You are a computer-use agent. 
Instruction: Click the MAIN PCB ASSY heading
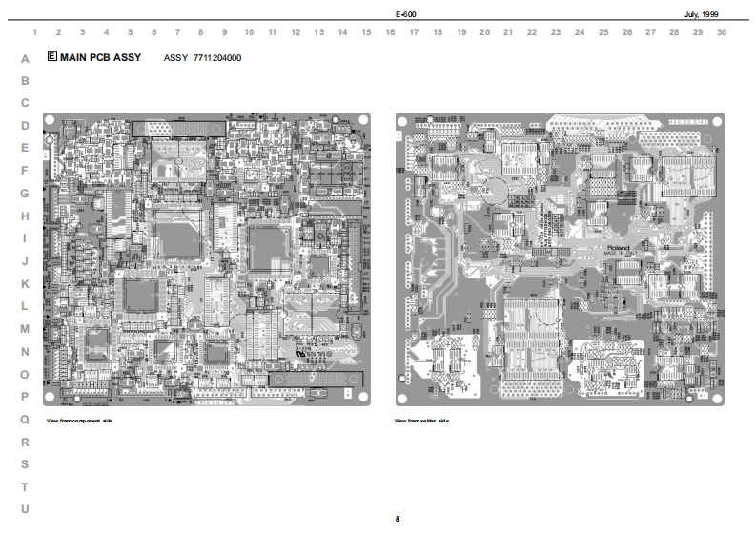100,57
